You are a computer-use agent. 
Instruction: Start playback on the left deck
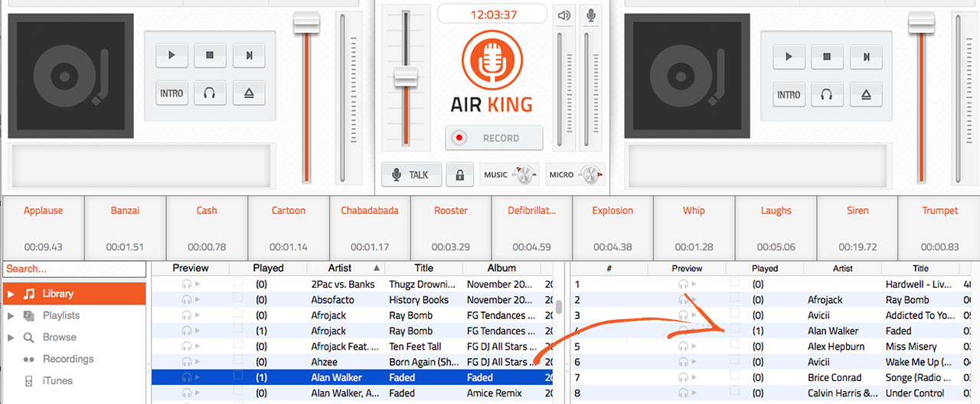[x=171, y=55]
